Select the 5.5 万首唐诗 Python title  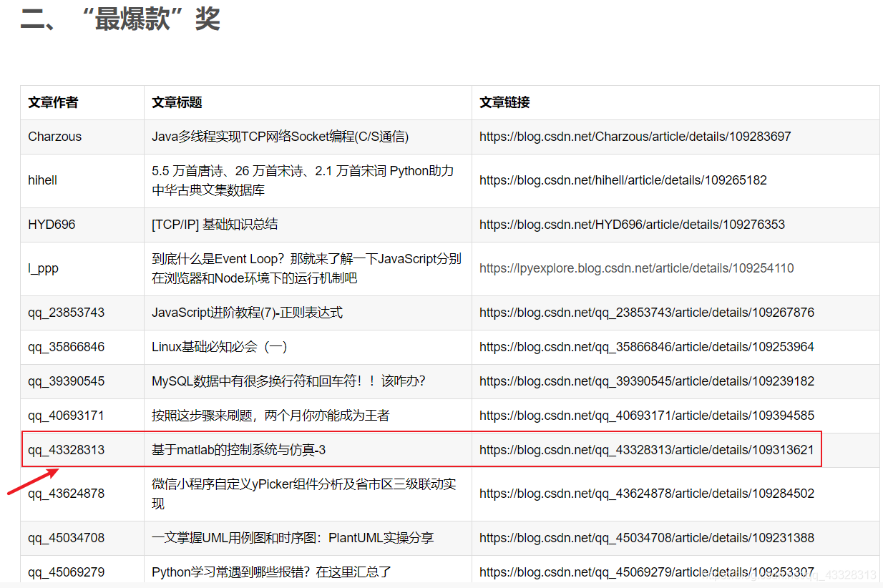[303, 180]
